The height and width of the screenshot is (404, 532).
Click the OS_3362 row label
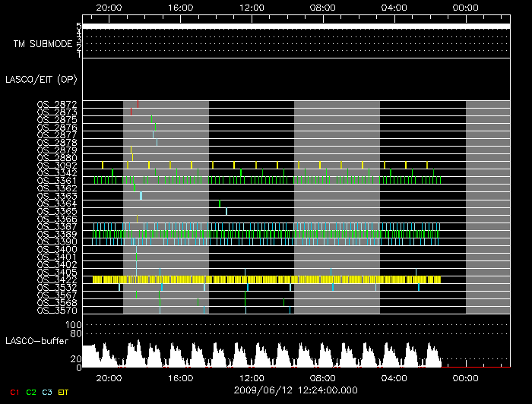[57, 188]
